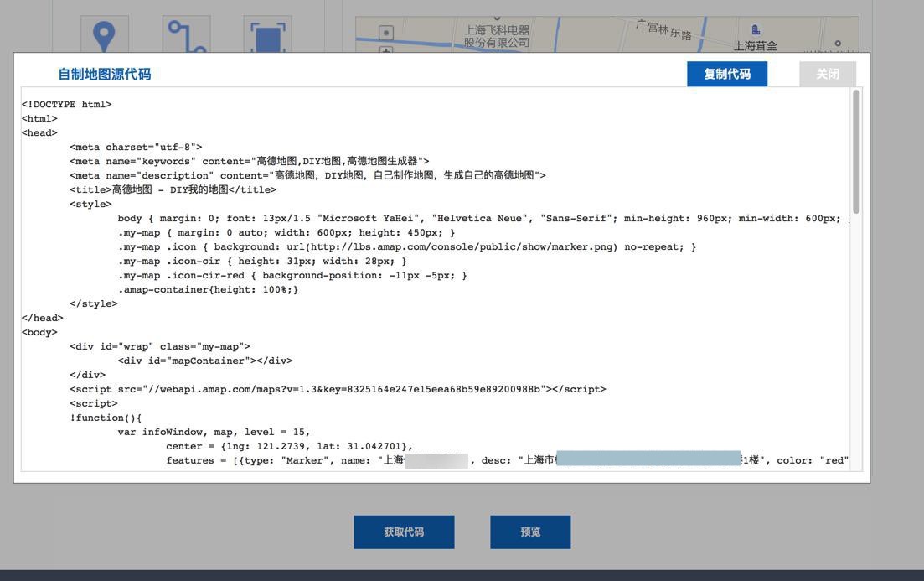The width and height of the screenshot is (924, 581).
Task: Click 上海飞科电器 label on background map
Action: tap(497, 36)
